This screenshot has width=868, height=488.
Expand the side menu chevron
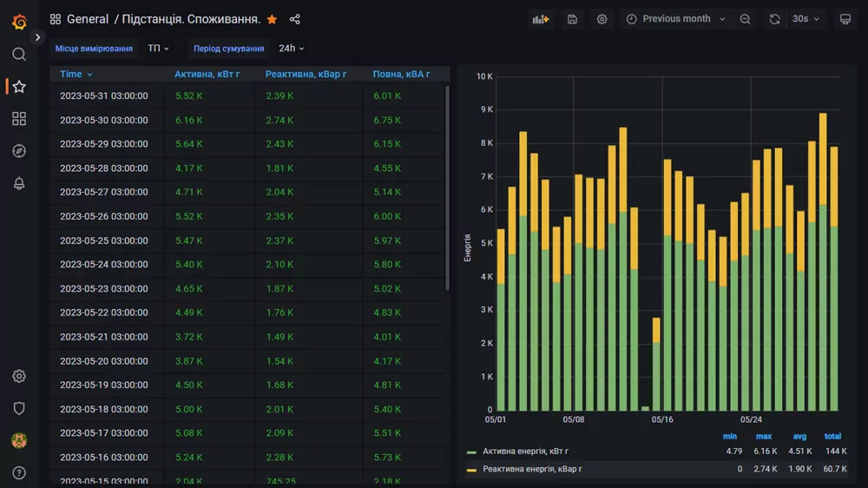click(x=37, y=37)
